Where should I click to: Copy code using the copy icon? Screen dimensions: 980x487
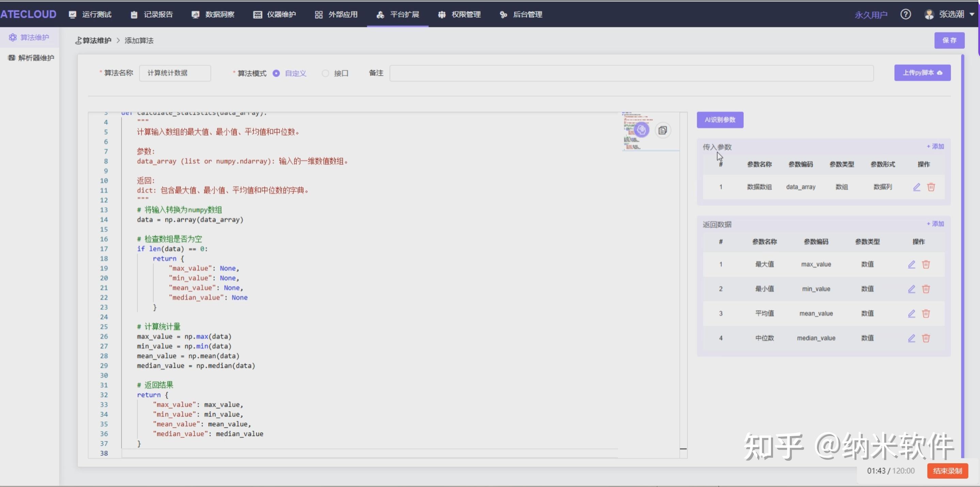[663, 130]
